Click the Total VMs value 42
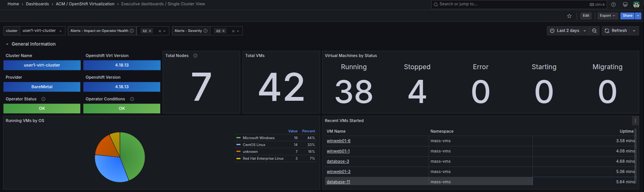The height and width of the screenshot is (192, 644). pyautogui.click(x=281, y=87)
